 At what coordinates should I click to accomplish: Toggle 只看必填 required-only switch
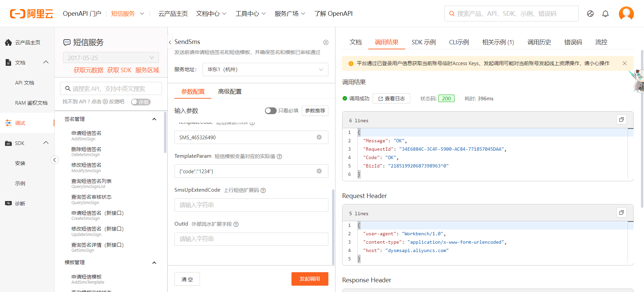271,111
